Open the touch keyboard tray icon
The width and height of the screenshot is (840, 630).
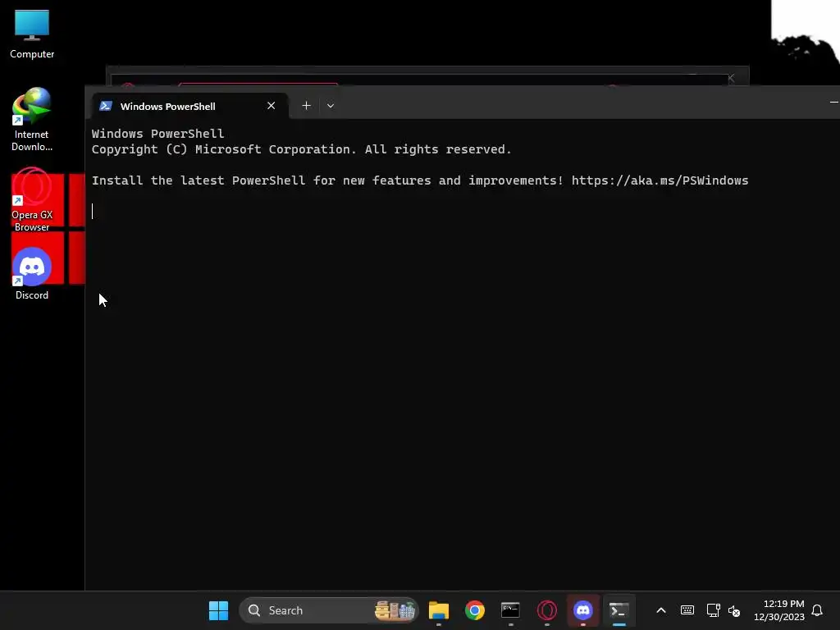click(x=687, y=610)
